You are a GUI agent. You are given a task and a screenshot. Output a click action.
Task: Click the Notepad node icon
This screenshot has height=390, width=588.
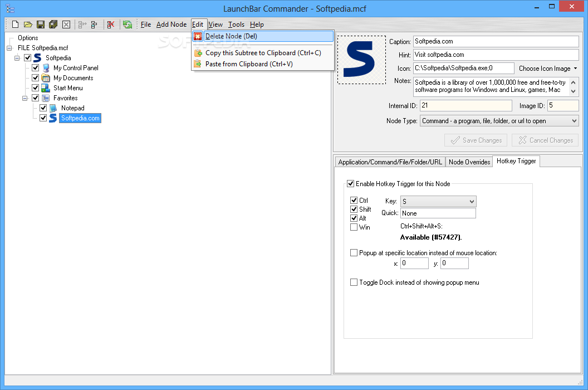pos(53,108)
